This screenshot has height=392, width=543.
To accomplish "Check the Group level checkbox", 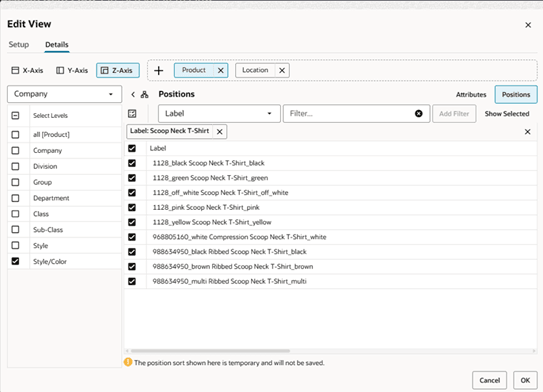I will pyautogui.click(x=15, y=182).
